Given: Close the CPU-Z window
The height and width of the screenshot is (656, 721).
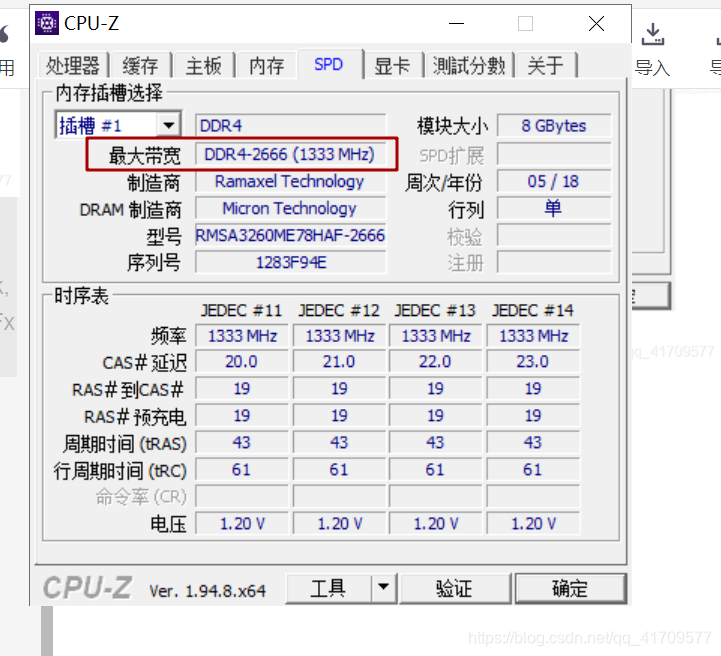Looking at the screenshot, I should (596, 23).
